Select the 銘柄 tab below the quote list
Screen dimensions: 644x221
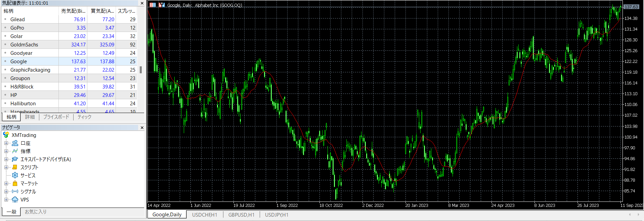[x=11, y=117]
